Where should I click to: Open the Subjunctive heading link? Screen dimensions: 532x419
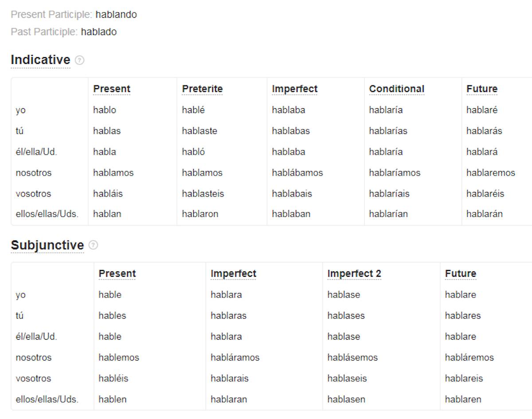(x=47, y=245)
